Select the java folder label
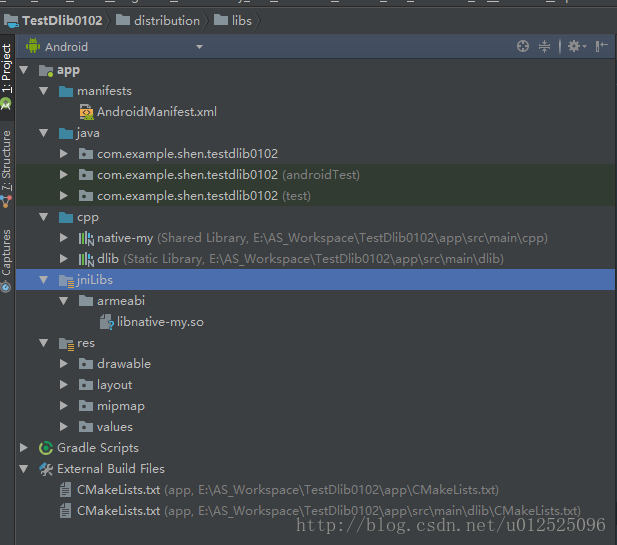Image resolution: width=617 pixels, height=545 pixels. (88, 133)
